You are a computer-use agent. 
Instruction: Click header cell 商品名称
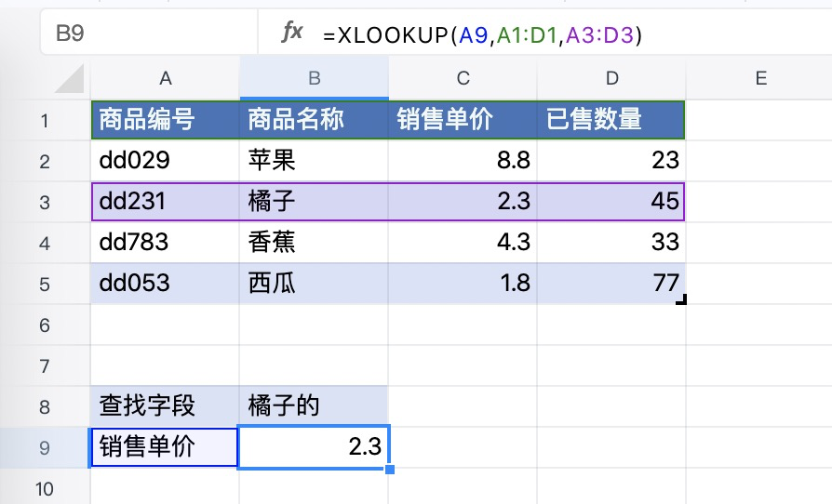(x=315, y=120)
